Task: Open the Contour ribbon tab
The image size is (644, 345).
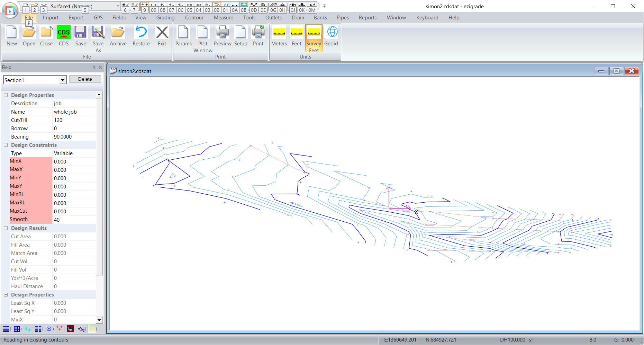Action: (x=194, y=18)
